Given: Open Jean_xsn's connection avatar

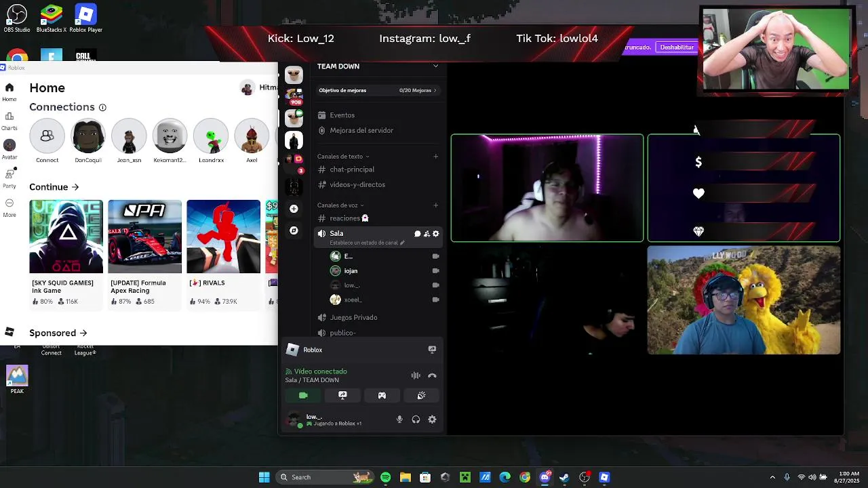Looking at the screenshot, I should (129, 136).
